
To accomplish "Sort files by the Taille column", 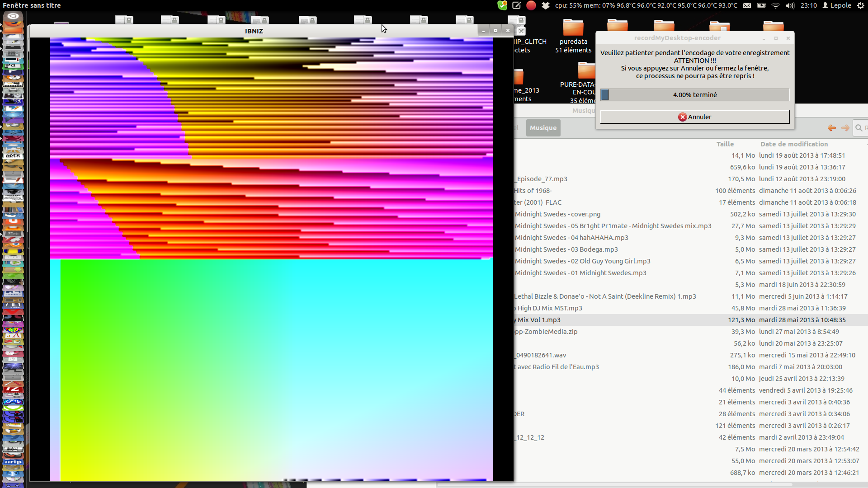I will 725,144.
